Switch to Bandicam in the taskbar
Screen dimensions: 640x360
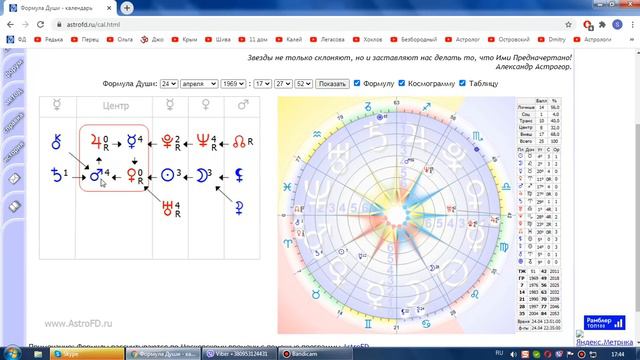point(316,354)
